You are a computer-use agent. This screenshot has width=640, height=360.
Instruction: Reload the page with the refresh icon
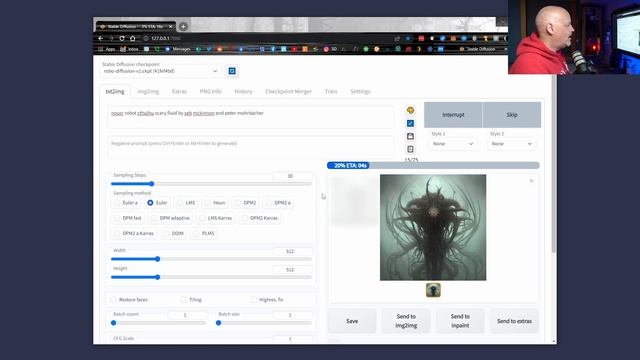click(122, 38)
